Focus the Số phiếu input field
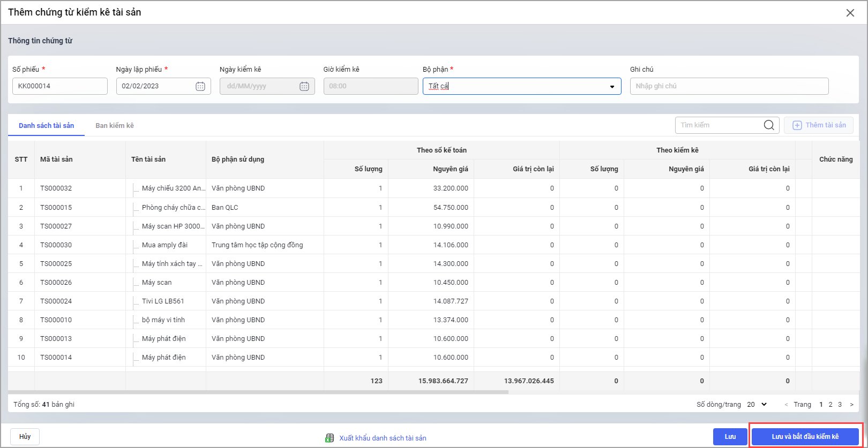This screenshot has width=868, height=448. (x=59, y=86)
